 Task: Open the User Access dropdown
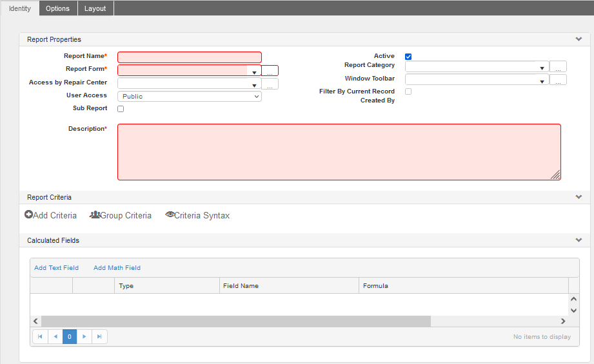pyautogui.click(x=190, y=97)
